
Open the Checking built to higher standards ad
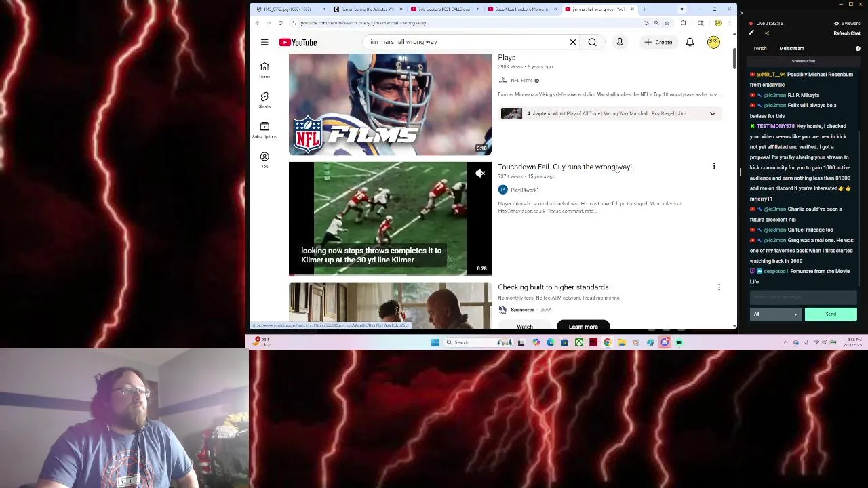[553, 287]
